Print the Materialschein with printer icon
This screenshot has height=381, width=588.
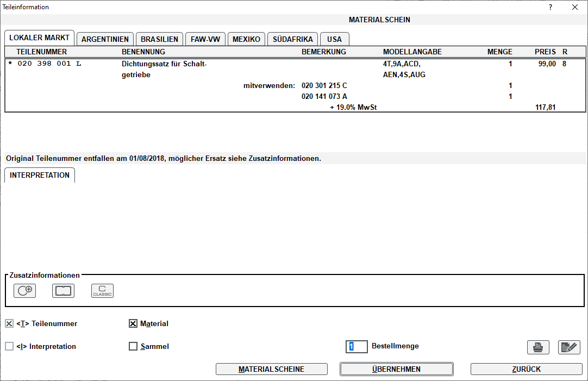click(538, 347)
